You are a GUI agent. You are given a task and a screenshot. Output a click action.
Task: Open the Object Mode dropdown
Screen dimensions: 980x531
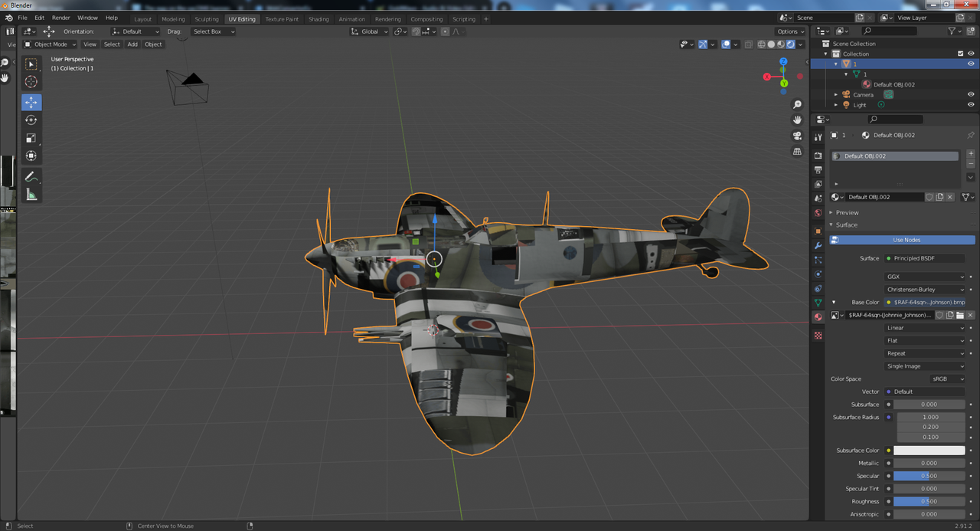pos(51,44)
